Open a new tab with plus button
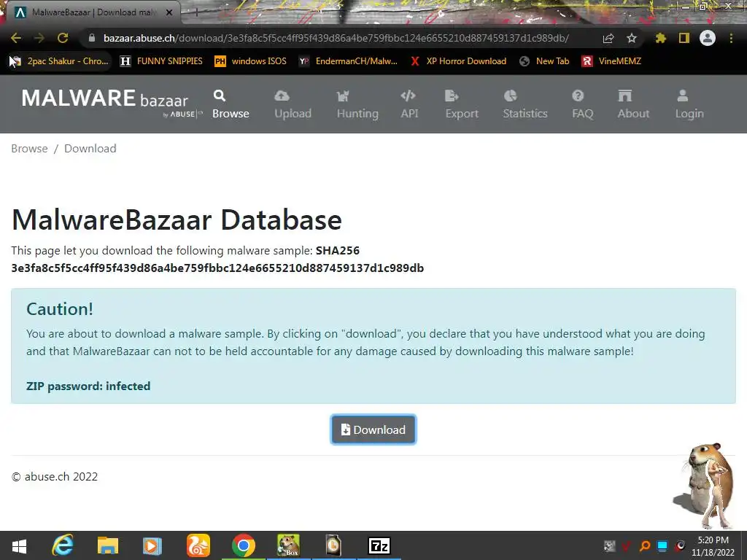The width and height of the screenshot is (747, 560). pyautogui.click(x=196, y=13)
